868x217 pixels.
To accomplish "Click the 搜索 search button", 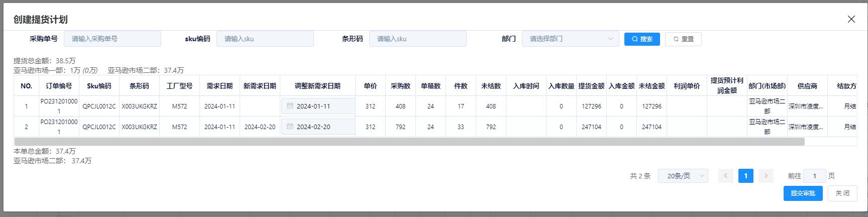I will coord(642,39).
